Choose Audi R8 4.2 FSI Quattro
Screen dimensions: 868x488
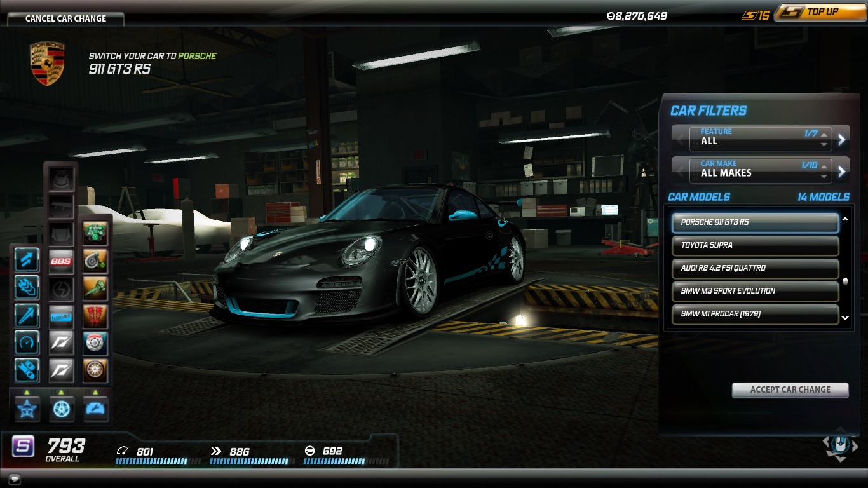[756, 268]
